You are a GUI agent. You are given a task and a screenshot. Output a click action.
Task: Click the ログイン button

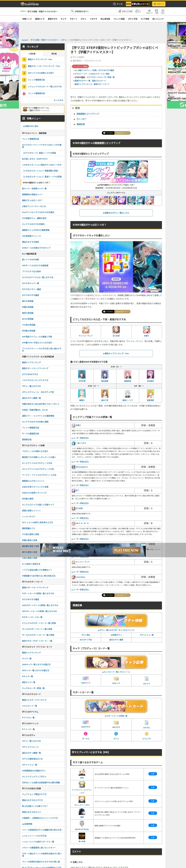coord(159,4)
